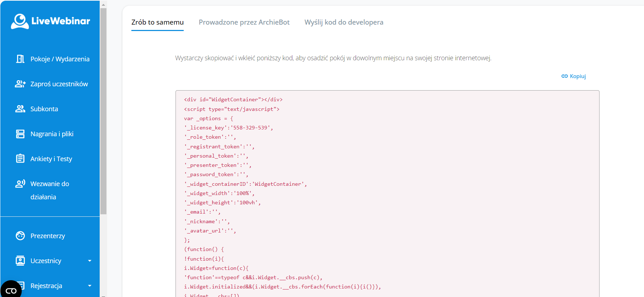644x297 pixels.
Task: Click the LiveWebinar logo
Action: (50, 21)
